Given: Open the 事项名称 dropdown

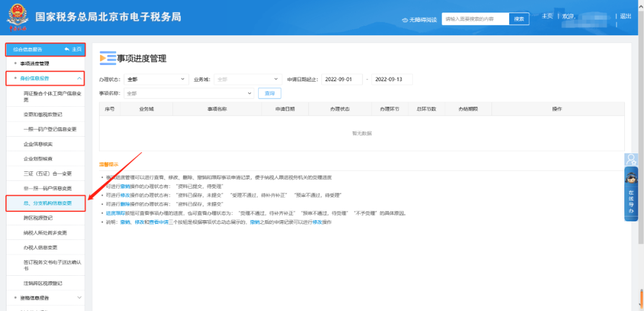Looking at the screenshot, I should [189, 93].
